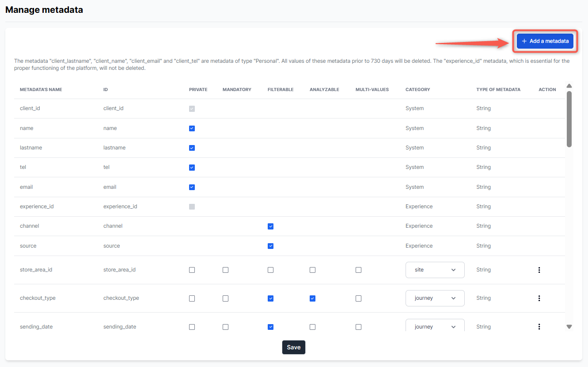Click scrollbar up arrow in metadata table
Image resolution: width=588 pixels, height=367 pixels.
point(569,86)
